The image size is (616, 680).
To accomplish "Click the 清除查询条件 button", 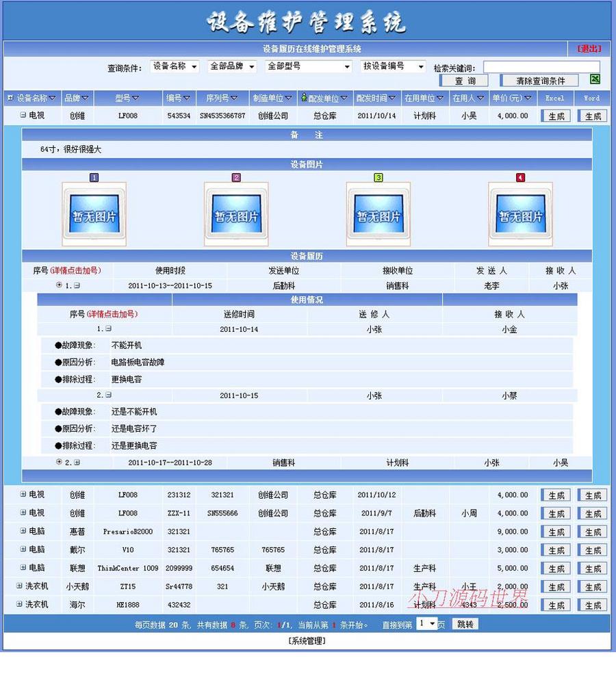I will click(x=540, y=81).
